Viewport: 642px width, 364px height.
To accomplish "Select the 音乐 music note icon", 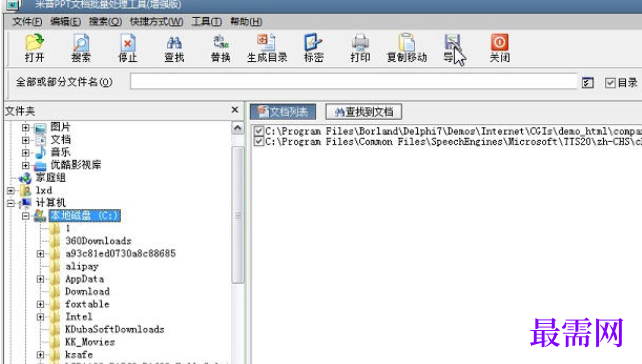I will click(41, 153).
